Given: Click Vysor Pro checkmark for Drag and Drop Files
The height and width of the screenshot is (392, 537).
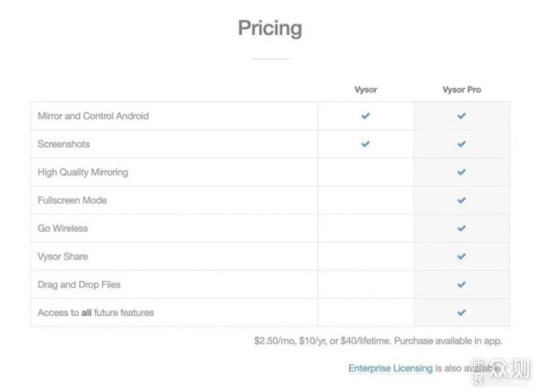Looking at the screenshot, I should click(x=461, y=285).
